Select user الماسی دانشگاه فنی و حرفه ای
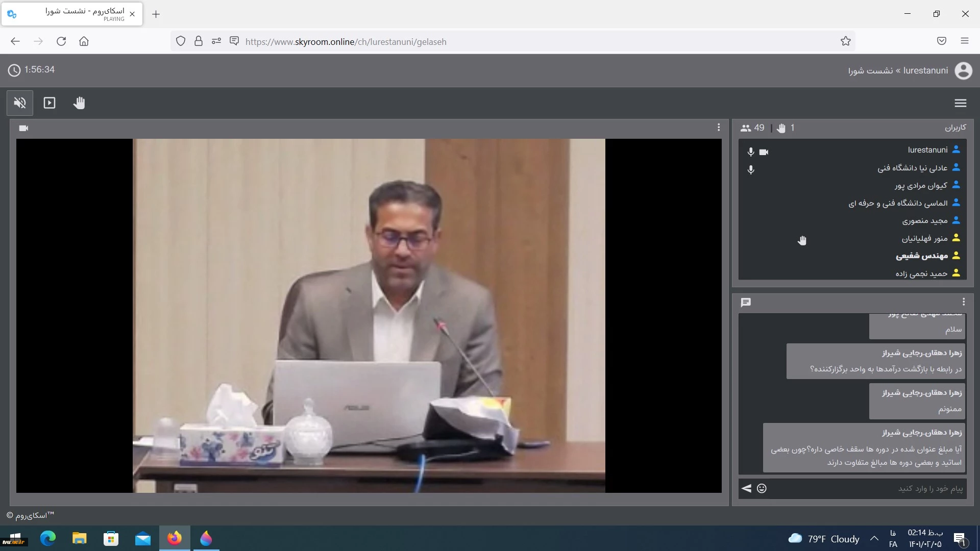This screenshot has width=980, height=551. tap(852, 203)
